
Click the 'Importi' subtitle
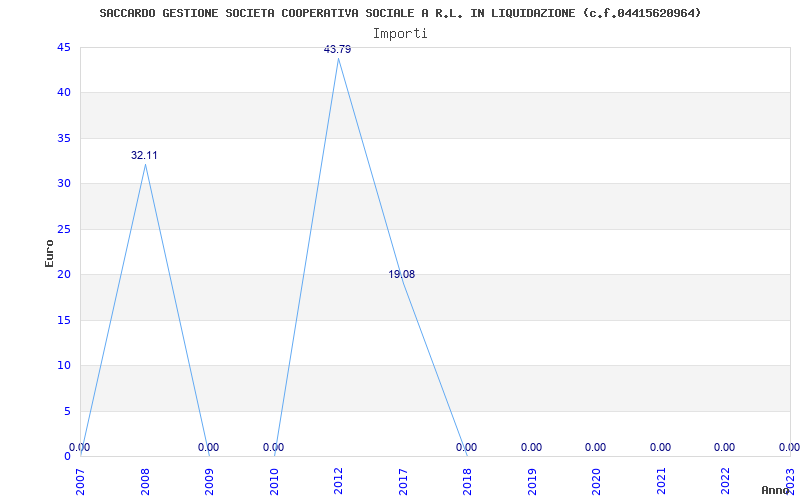tap(400, 34)
